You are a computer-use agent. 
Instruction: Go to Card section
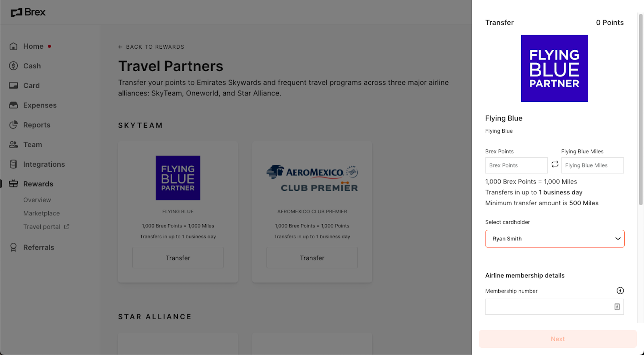coord(31,86)
